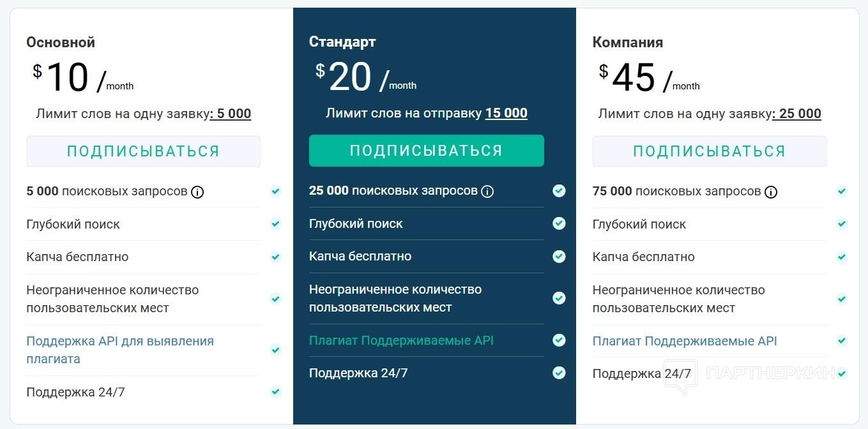Screen dimensions: 868x429
Task: Click Основной plan's Капча бесплатно checkmark
Action: click(x=275, y=257)
